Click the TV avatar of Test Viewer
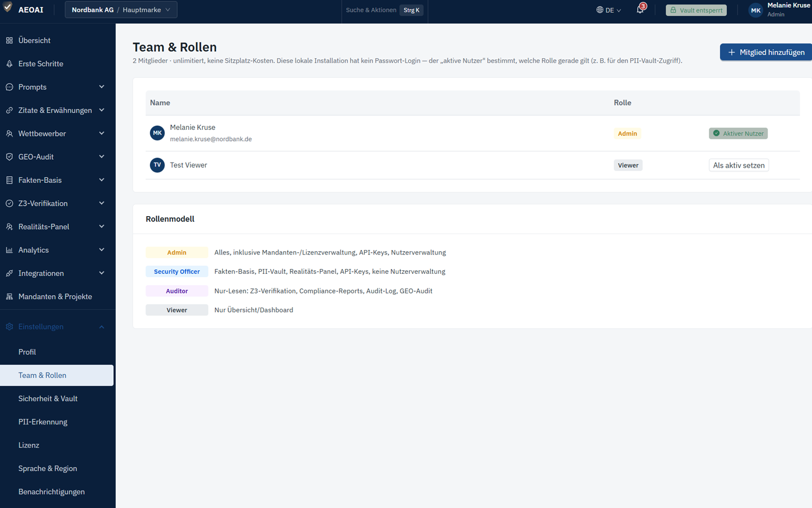Viewport: 812px width, 508px height. click(157, 165)
